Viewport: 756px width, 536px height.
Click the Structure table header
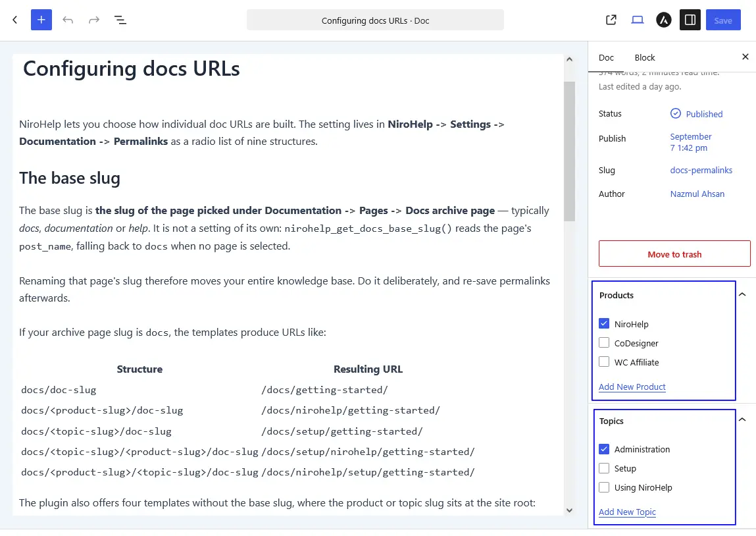[139, 369]
